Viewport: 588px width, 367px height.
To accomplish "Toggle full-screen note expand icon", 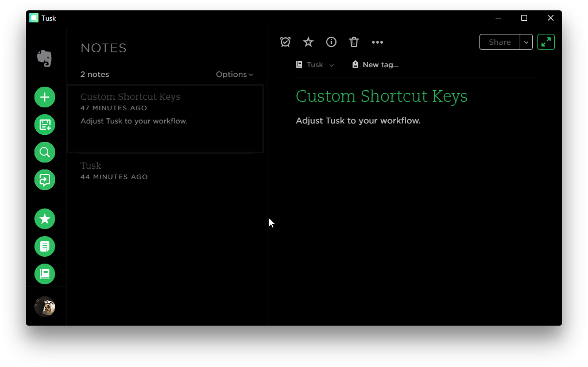I will click(x=546, y=42).
